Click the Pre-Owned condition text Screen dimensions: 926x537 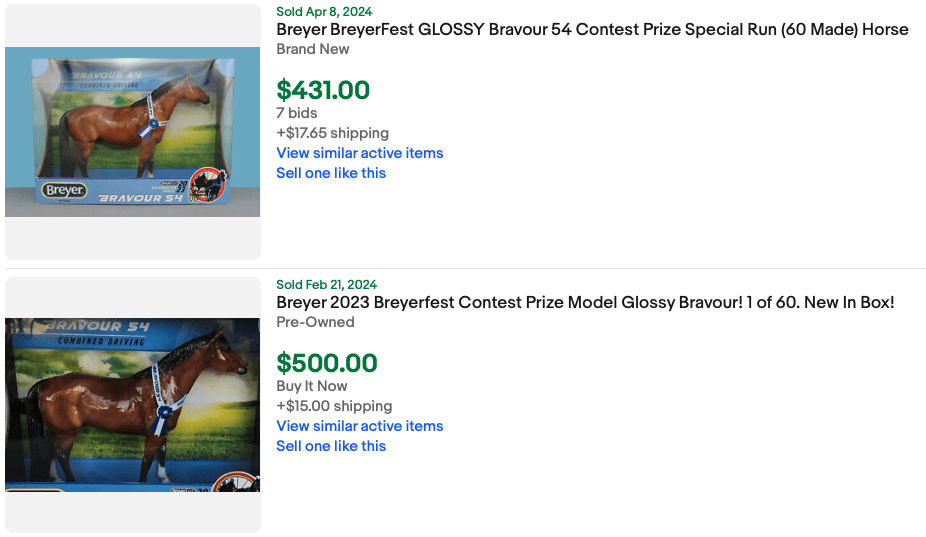point(315,322)
